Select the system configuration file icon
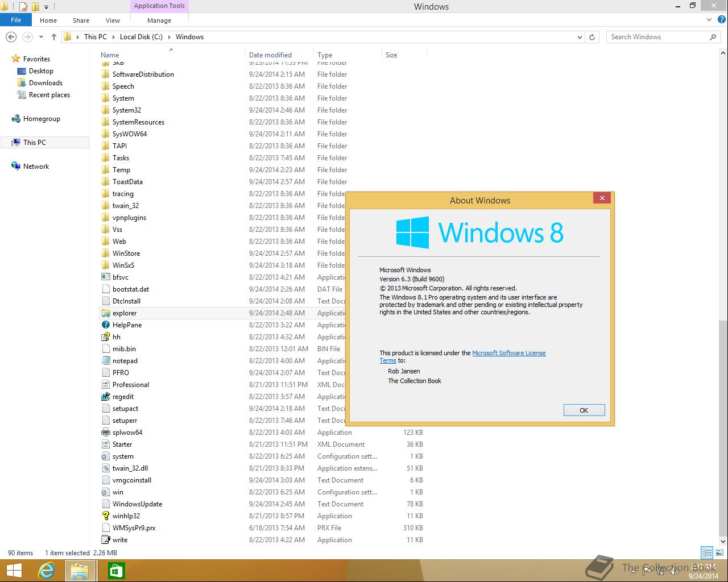728x582 pixels. pos(105,456)
